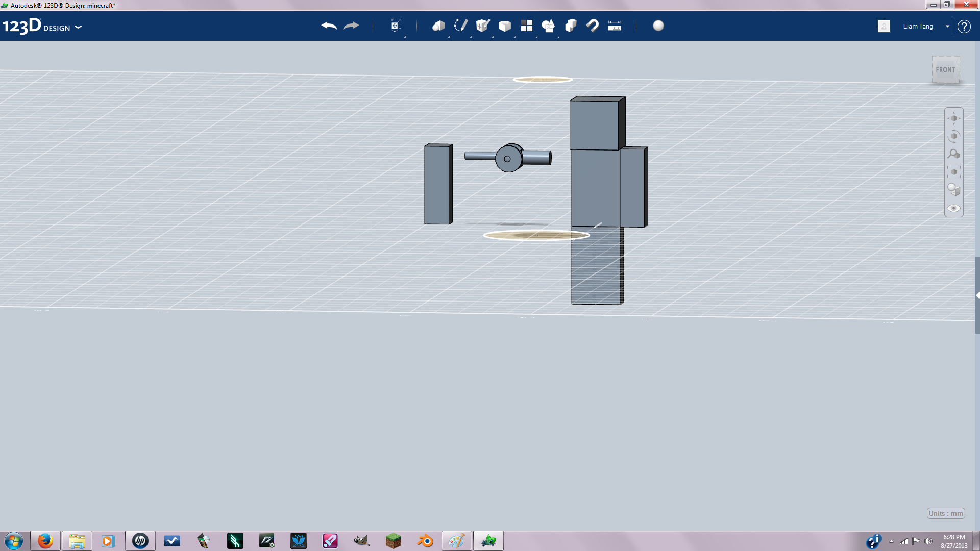Click the Redo arrow
The width and height of the screenshot is (980, 551).
coord(351,26)
